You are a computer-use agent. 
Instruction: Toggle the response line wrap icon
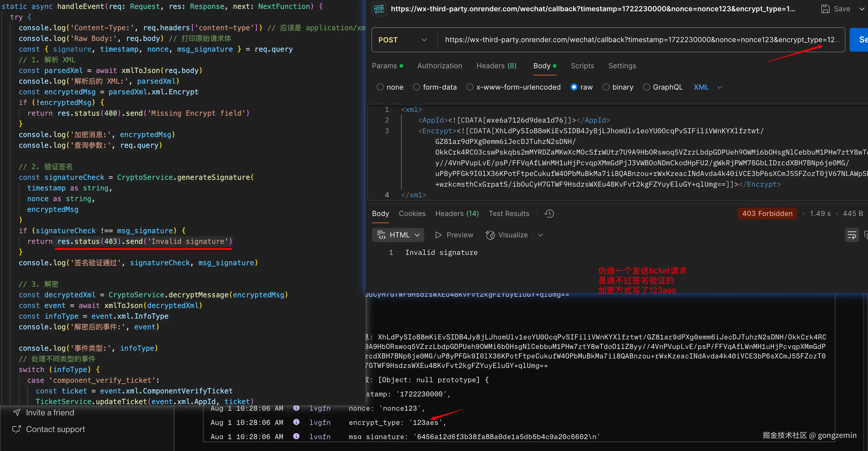pyautogui.click(x=851, y=235)
